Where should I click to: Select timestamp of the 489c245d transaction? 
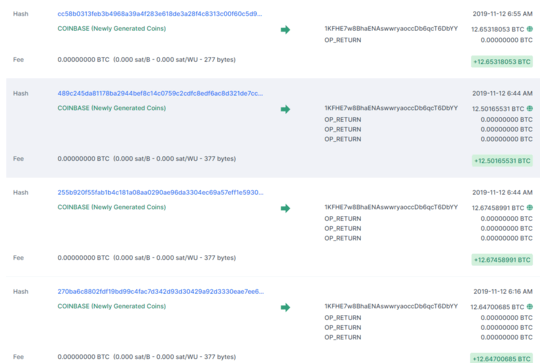(x=502, y=93)
